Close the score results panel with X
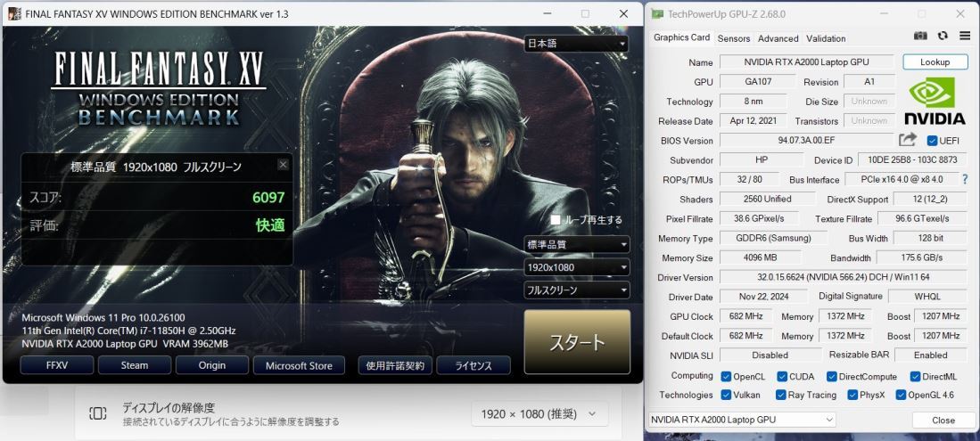The image size is (980, 441). (x=284, y=164)
